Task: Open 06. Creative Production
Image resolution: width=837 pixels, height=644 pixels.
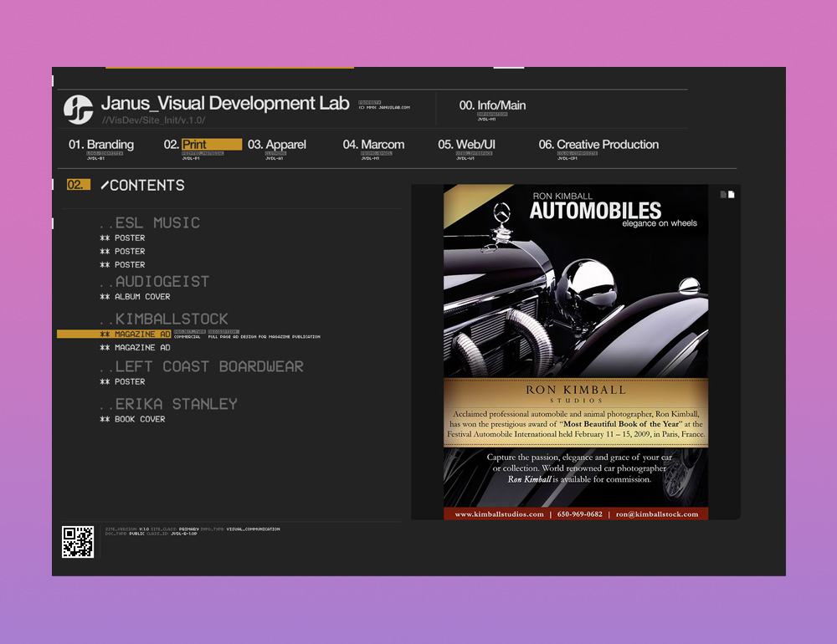Action: pyautogui.click(x=598, y=144)
